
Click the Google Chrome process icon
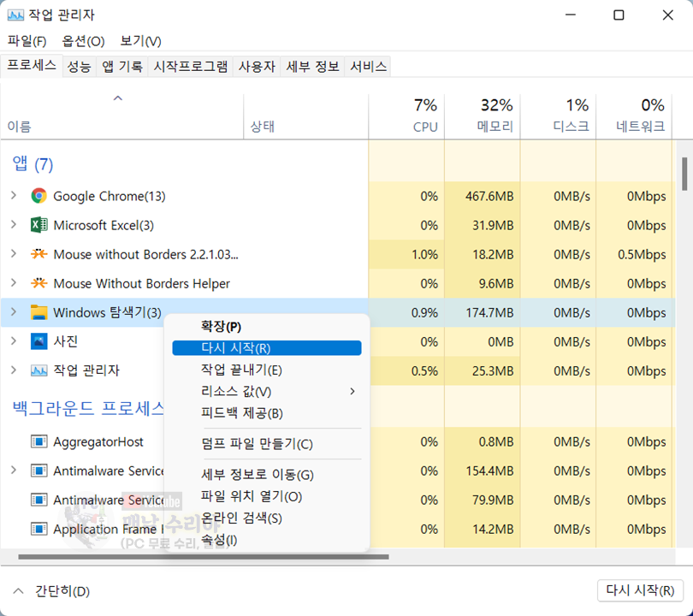click(38, 196)
